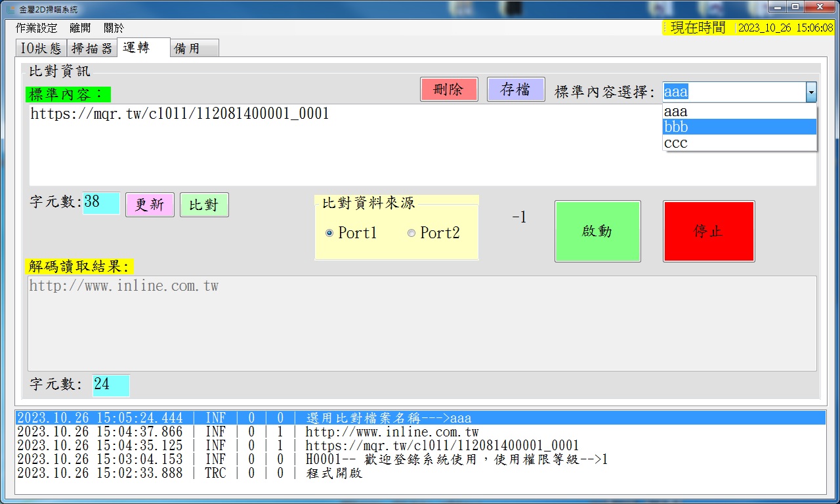
Task: Click the red 刪除 button
Action: 449,90
